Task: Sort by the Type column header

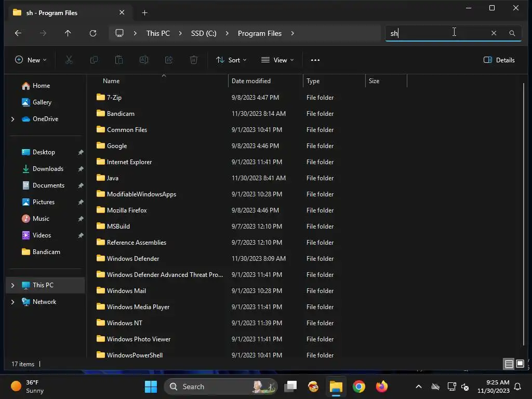Action: point(313,81)
